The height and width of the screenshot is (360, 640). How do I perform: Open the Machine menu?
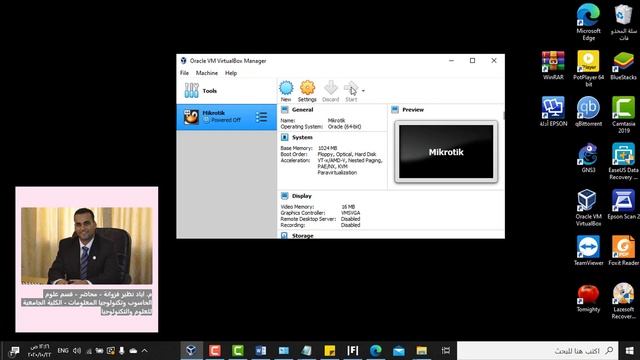click(207, 73)
